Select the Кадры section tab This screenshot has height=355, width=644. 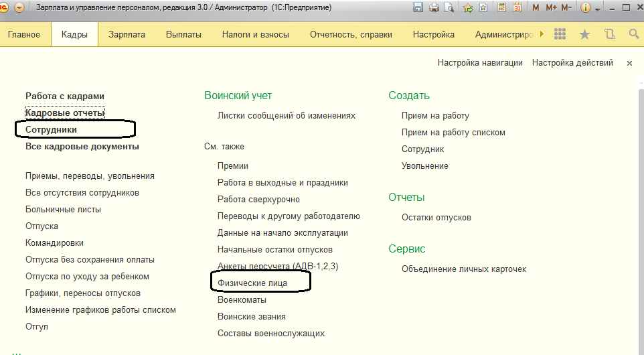(x=74, y=35)
